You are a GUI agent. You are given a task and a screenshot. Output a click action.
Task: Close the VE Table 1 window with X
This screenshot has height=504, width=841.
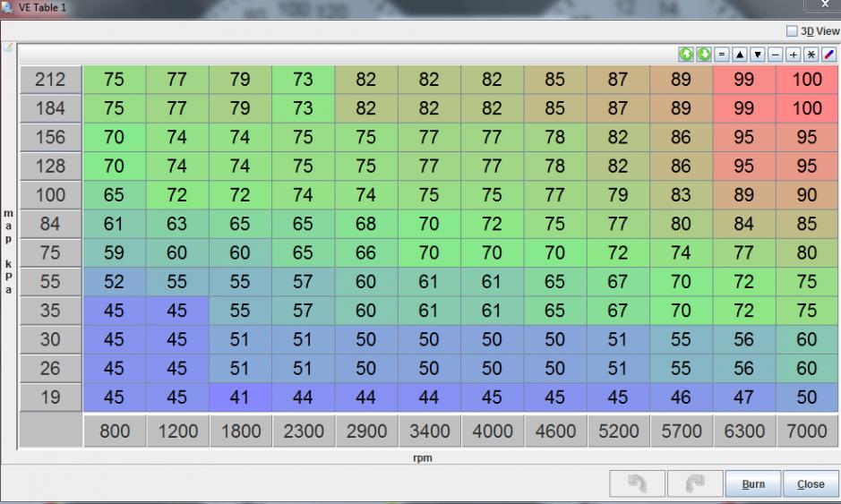824,4
